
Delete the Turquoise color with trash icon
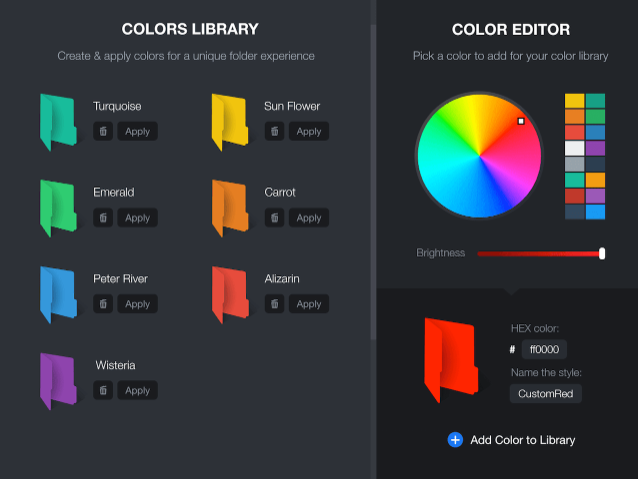point(103,131)
